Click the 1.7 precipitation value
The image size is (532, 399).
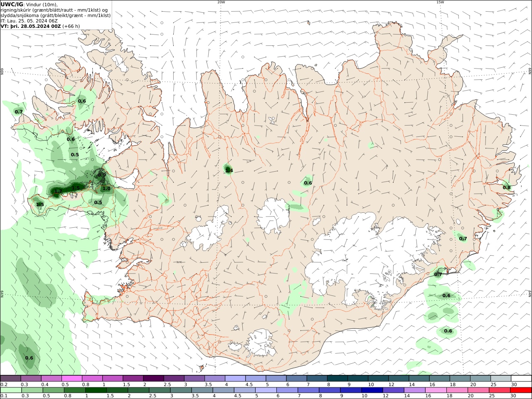(x=58, y=191)
